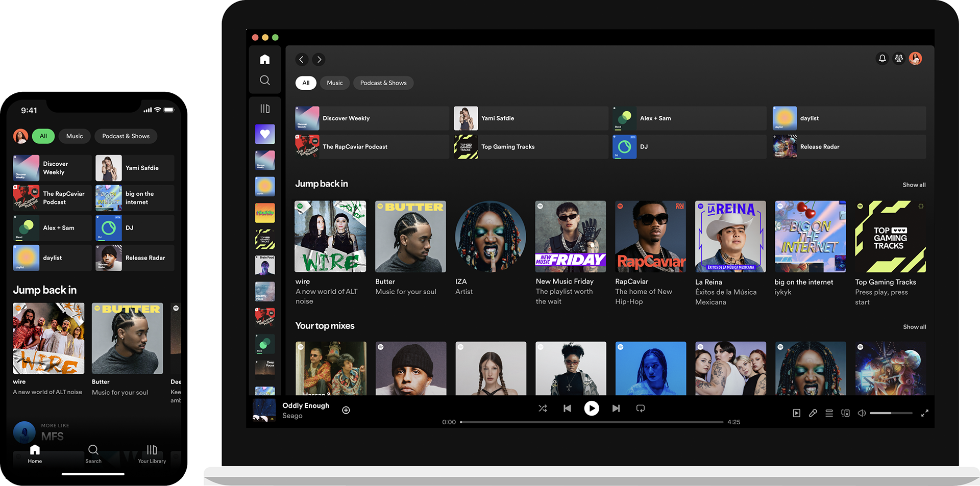This screenshot has height=486, width=980.
Task: Open big on the internet on phone
Action: (x=135, y=198)
